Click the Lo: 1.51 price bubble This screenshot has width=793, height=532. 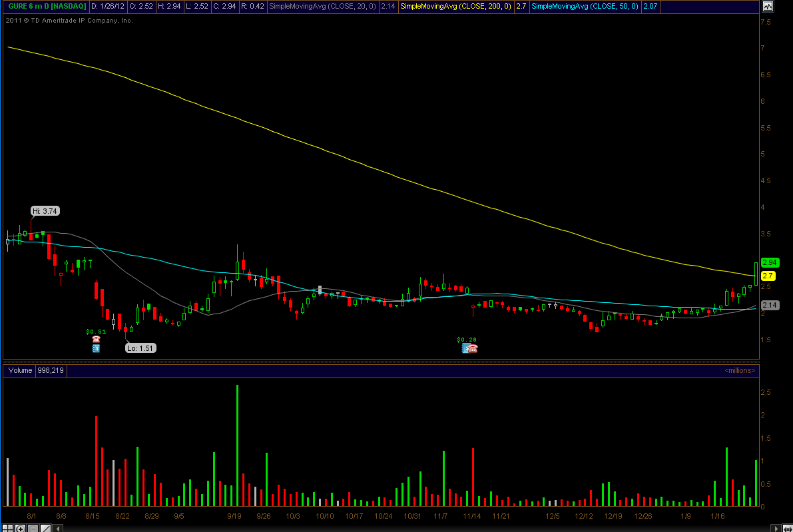coord(140,348)
